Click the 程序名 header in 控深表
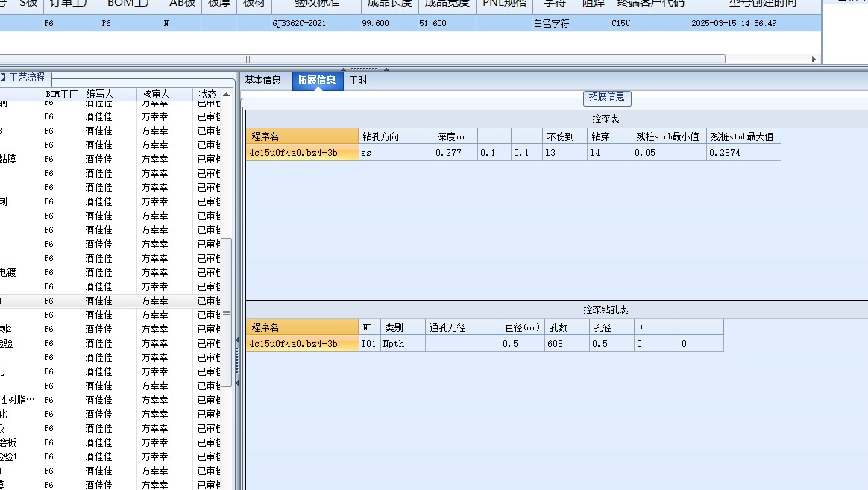Image resolution: width=868 pixels, height=490 pixels. point(302,136)
